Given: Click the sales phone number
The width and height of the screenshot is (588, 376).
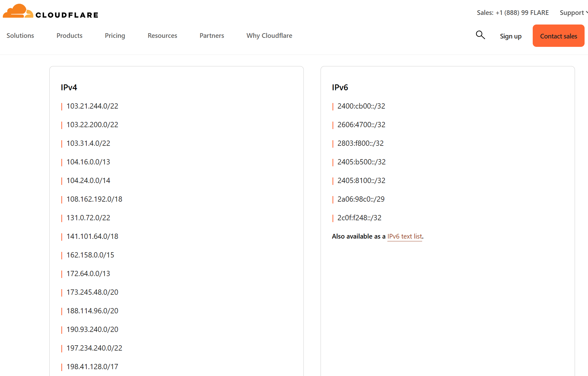Looking at the screenshot, I should 522,13.
